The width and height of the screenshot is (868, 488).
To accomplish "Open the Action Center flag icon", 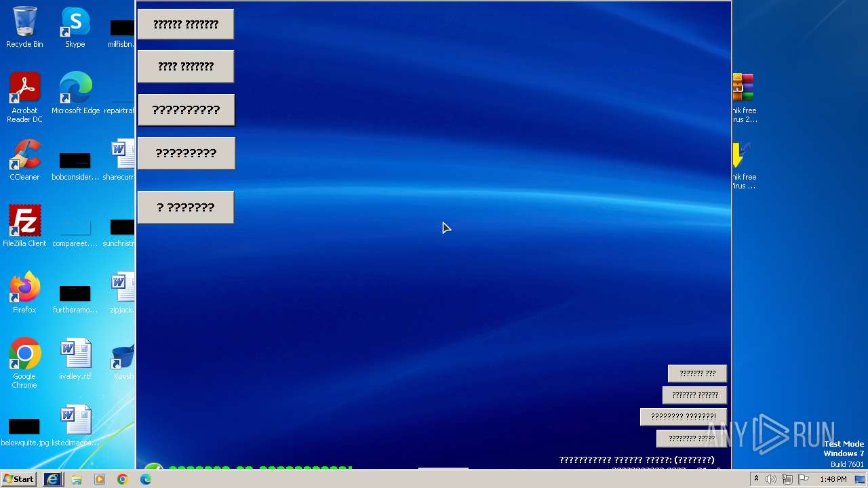I will pyautogui.click(x=804, y=479).
